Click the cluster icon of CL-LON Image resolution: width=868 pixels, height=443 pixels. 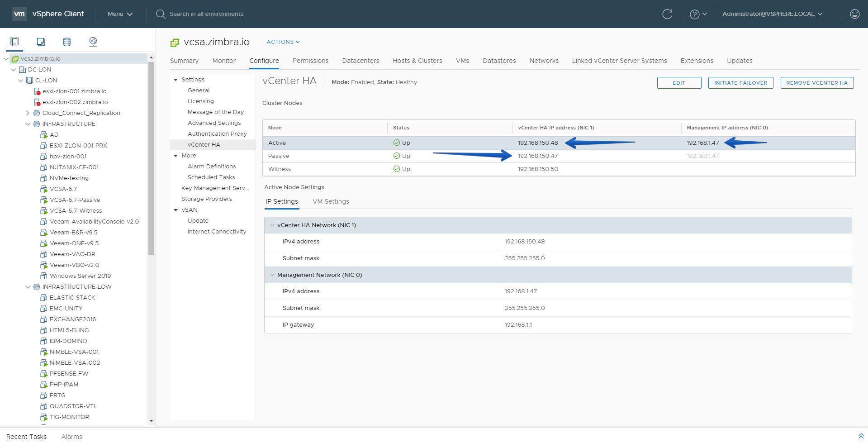pyautogui.click(x=29, y=81)
